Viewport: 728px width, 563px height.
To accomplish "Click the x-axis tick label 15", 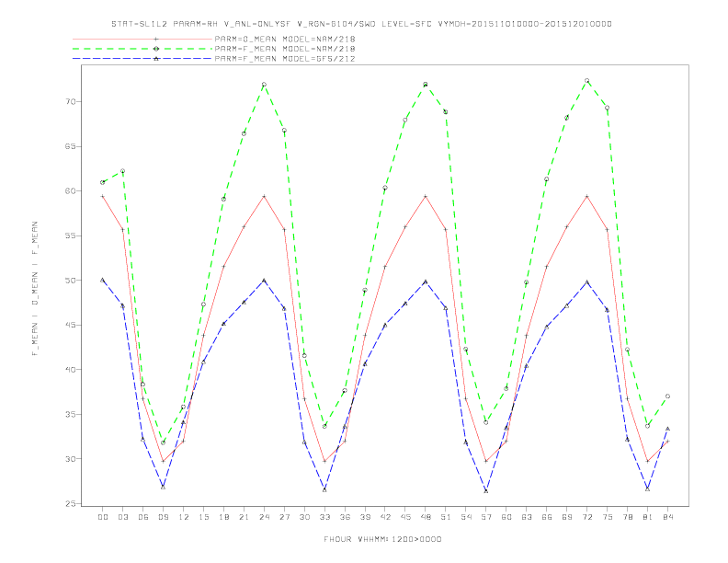I will point(203,517).
